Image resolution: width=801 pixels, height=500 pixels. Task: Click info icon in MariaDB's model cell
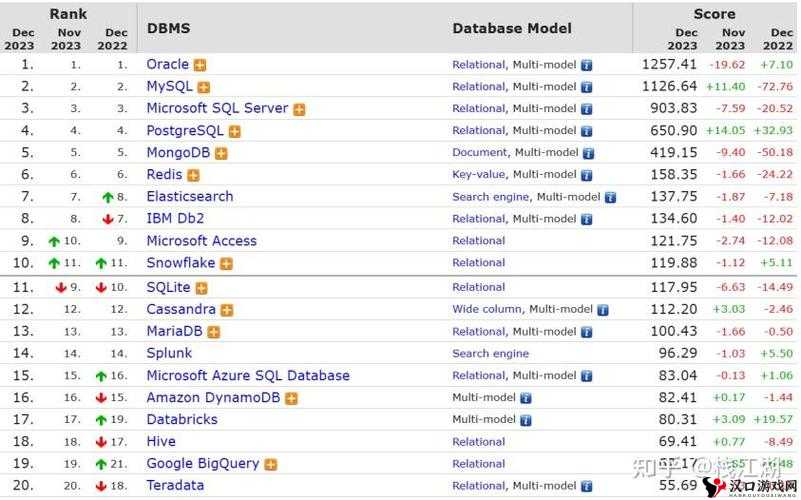point(587,332)
